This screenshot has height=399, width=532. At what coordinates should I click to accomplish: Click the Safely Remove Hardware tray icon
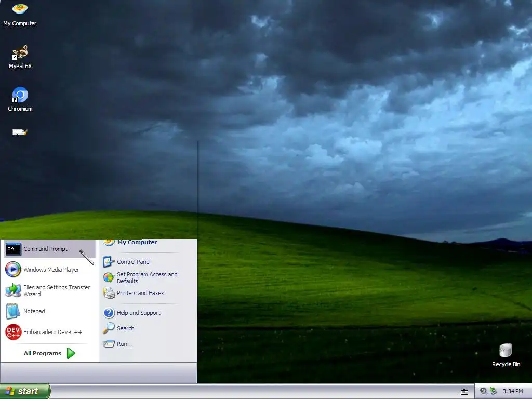(x=494, y=391)
